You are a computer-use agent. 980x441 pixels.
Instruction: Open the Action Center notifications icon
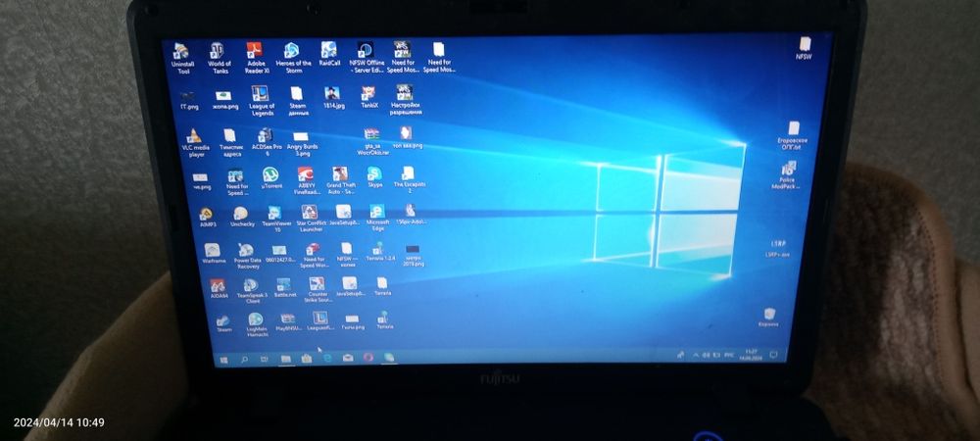coord(774,354)
